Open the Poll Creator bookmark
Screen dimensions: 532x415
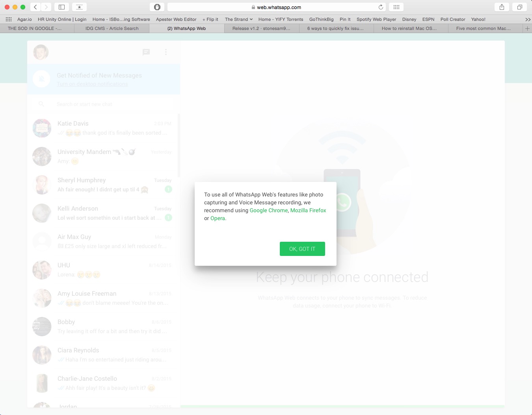click(x=453, y=19)
